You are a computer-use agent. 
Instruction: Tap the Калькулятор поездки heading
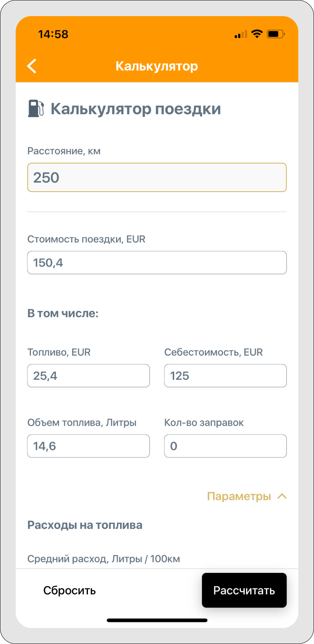coord(136,109)
